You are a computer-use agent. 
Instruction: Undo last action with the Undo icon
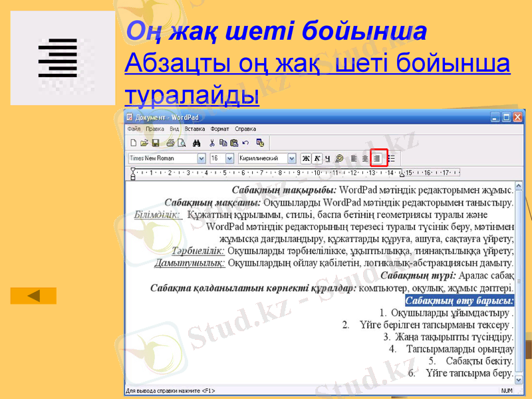tap(244, 142)
